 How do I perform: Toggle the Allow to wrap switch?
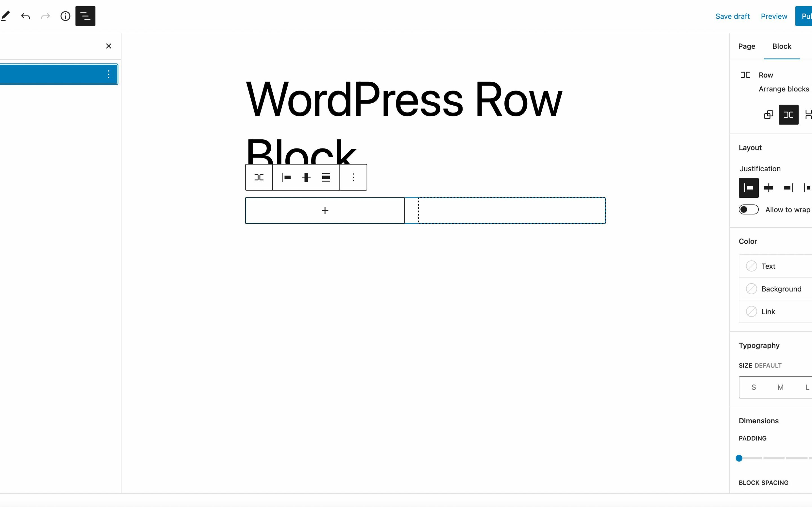point(748,209)
